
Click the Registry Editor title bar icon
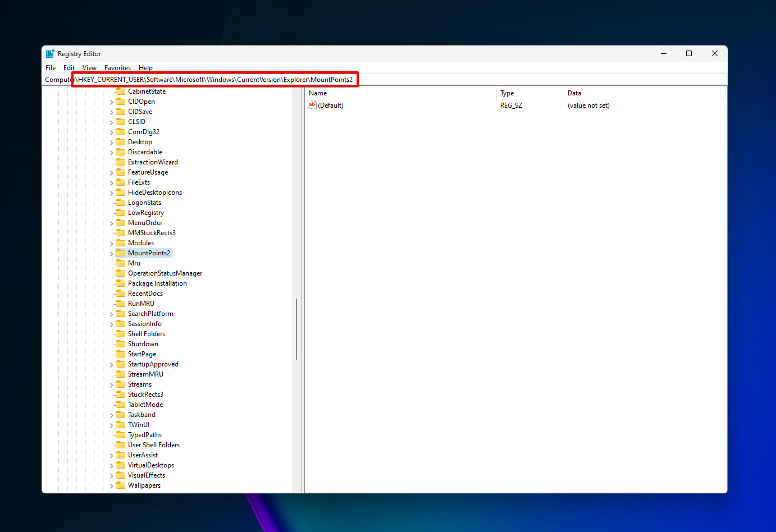click(50, 54)
